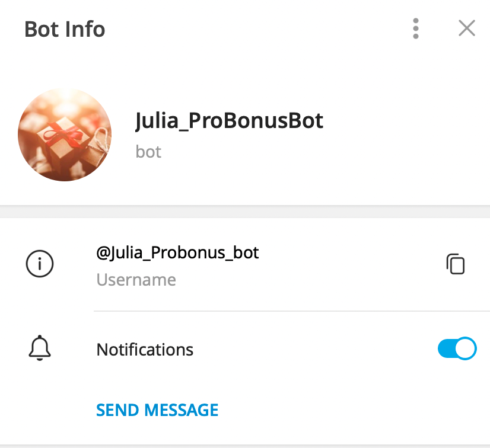This screenshot has width=490, height=448.
Task: Click the gray 'Username' caption
Action: tap(136, 280)
